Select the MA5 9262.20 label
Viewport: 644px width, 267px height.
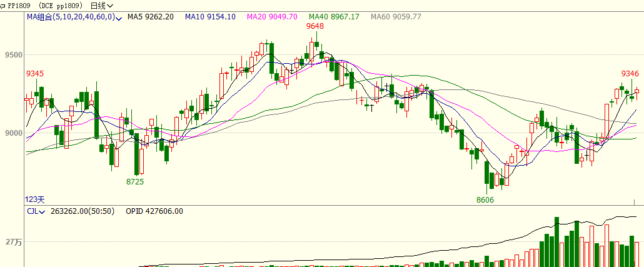(150, 17)
